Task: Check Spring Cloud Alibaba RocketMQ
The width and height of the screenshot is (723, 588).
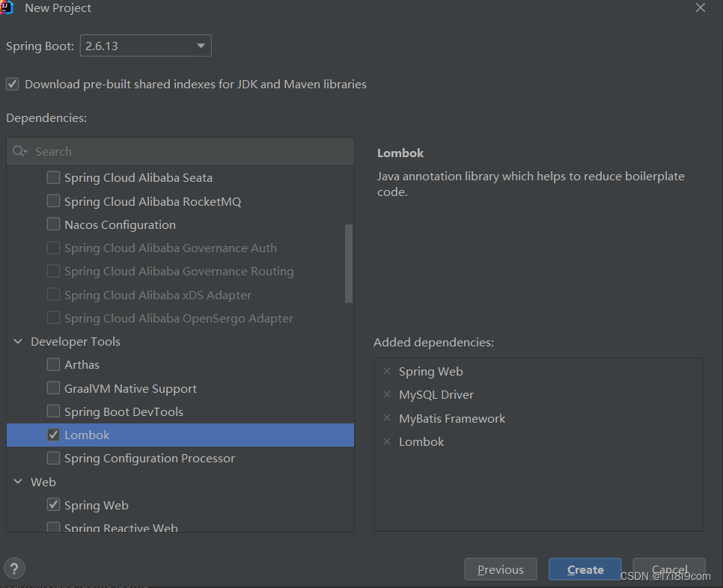Action: coord(53,201)
